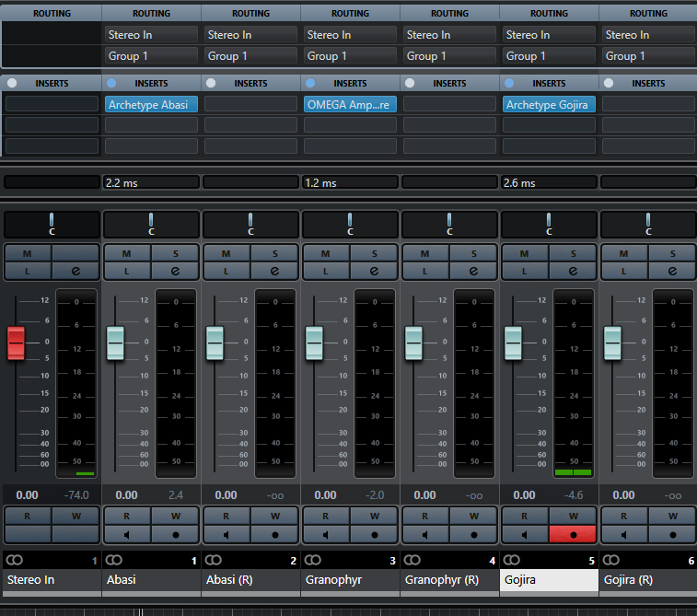This screenshot has height=616, width=697.
Task: Record-enable the Abasi (R) channel
Action: (274, 535)
